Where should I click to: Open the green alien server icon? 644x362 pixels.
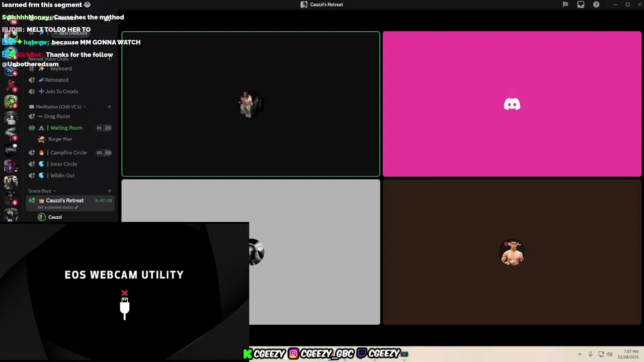coord(11,102)
